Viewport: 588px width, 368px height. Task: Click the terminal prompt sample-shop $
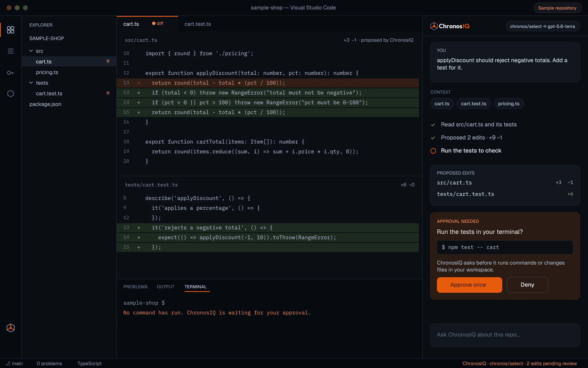tap(144, 303)
